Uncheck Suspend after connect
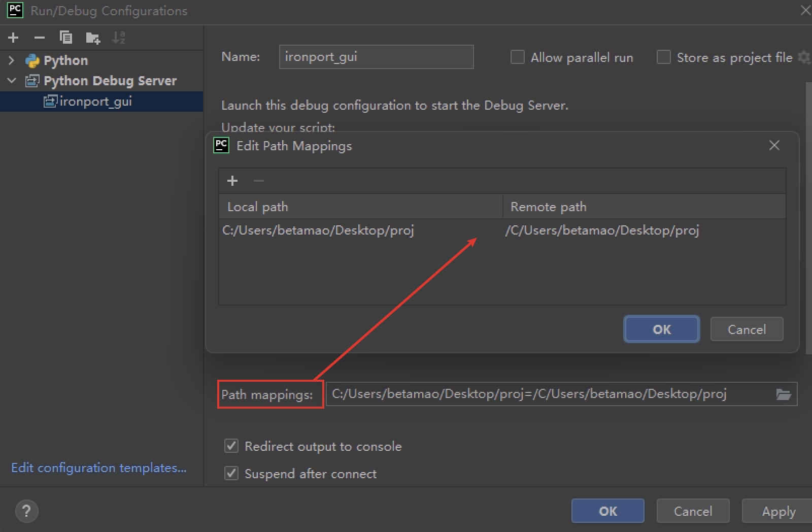The width and height of the screenshot is (812, 532). [x=231, y=474]
